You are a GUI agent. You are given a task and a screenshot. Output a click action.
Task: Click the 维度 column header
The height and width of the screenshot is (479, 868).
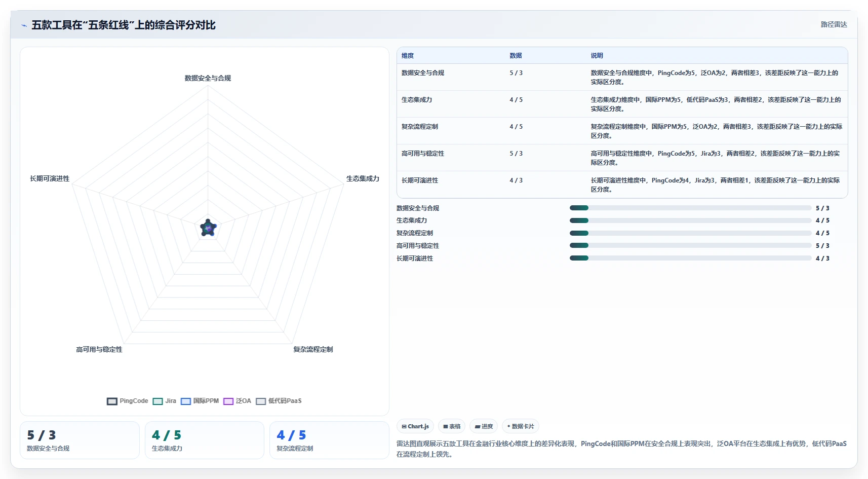[x=408, y=56]
